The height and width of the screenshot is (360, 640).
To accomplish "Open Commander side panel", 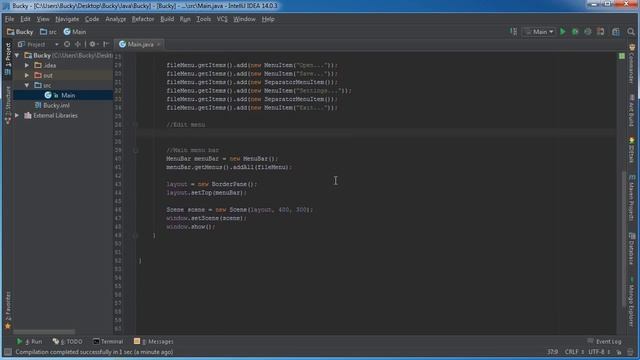I will click(631, 64).
